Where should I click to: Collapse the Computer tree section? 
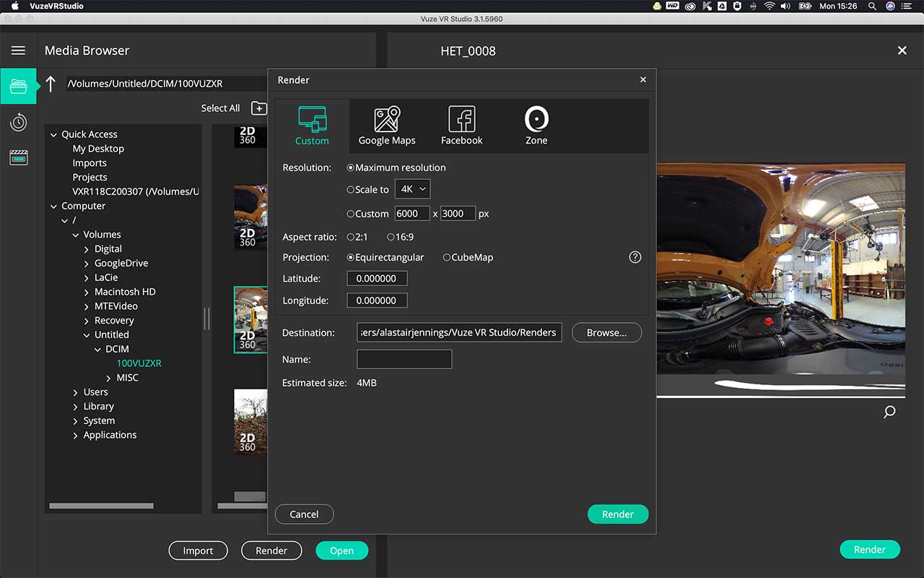click(53, 206)
